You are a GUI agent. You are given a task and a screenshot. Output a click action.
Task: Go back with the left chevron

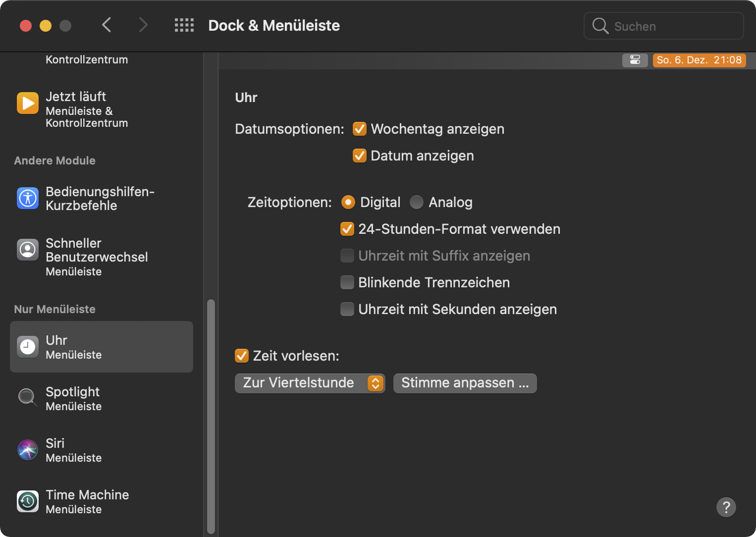click(107, 25)
